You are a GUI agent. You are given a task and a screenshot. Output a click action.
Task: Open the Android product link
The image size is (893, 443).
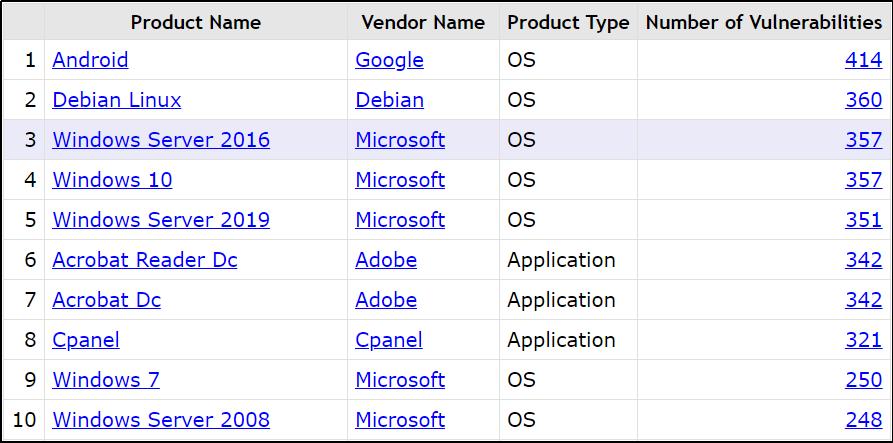90,60
